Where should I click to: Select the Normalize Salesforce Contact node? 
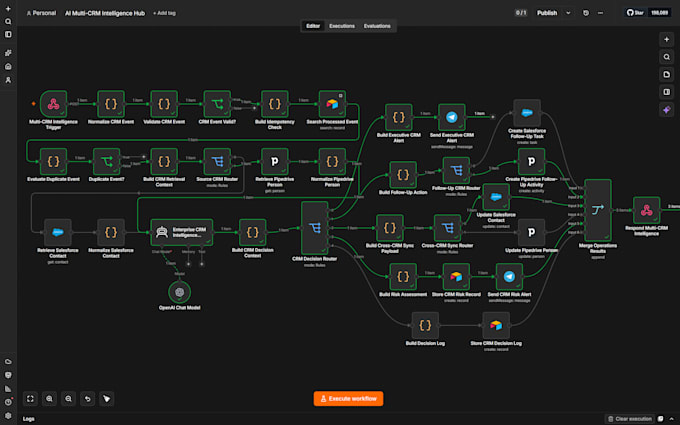(111, 232)
